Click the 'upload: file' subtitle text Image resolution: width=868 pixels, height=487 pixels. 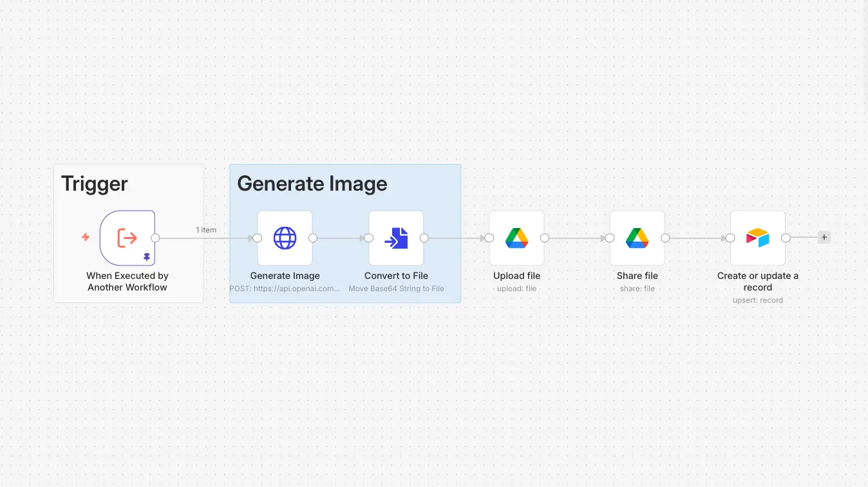click(516, 289)
